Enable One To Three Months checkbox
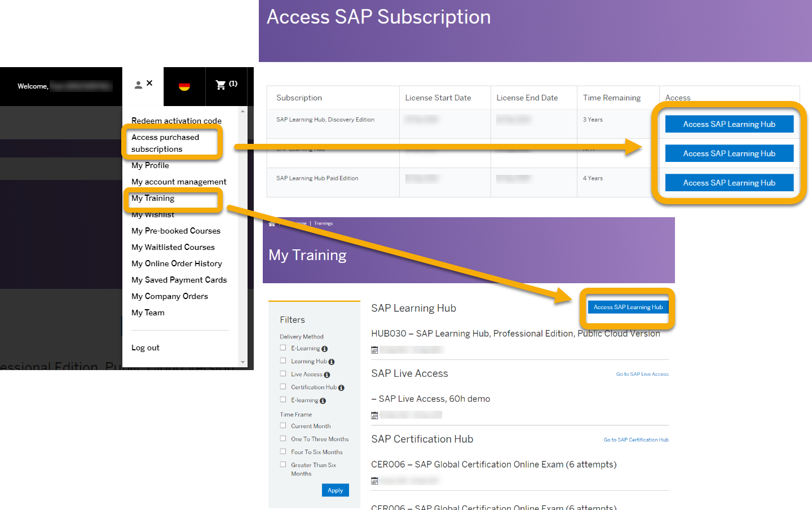 pos(283,438)
